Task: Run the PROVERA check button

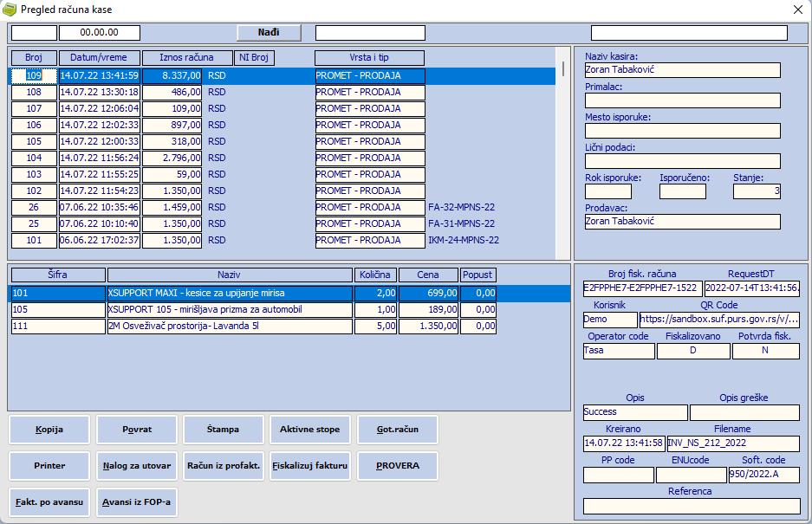Action: 397,465
